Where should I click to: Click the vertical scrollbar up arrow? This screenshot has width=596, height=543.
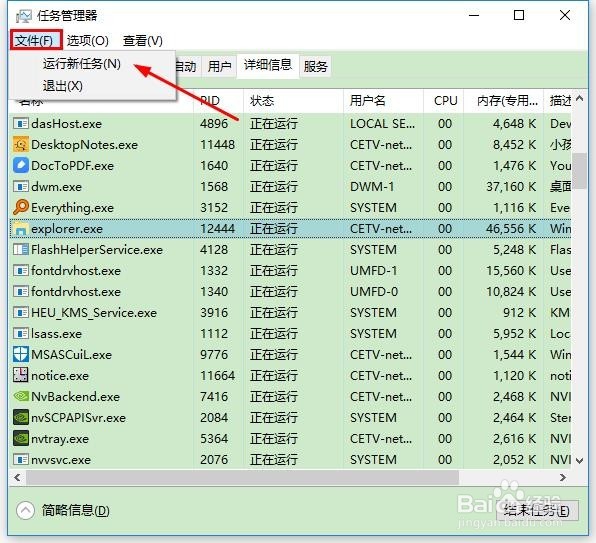[579, 99]
